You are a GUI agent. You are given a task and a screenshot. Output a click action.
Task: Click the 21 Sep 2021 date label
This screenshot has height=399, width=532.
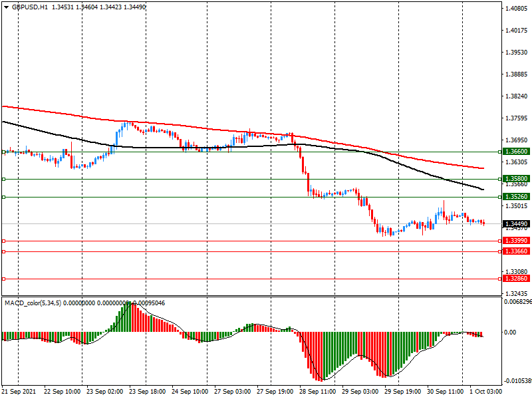[19, 392]
